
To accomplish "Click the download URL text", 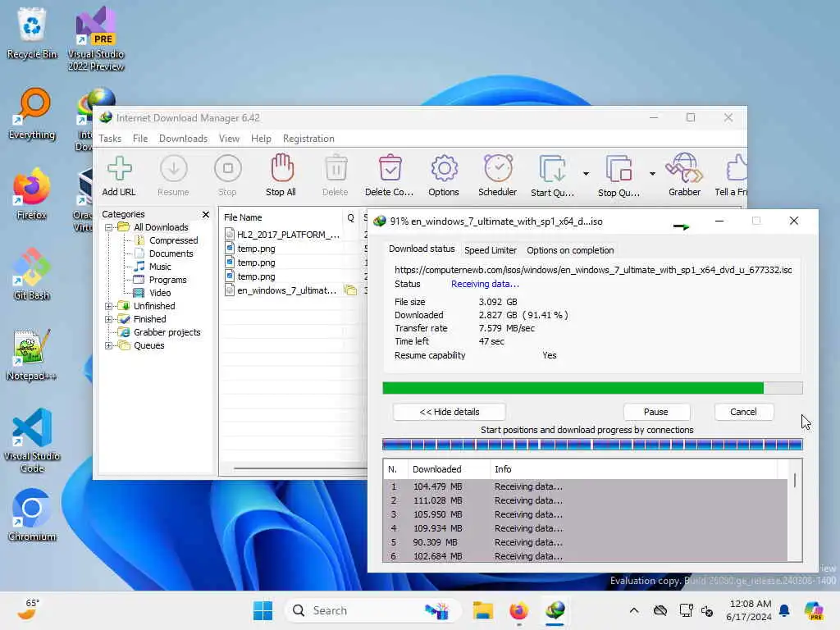I will 593,270.
